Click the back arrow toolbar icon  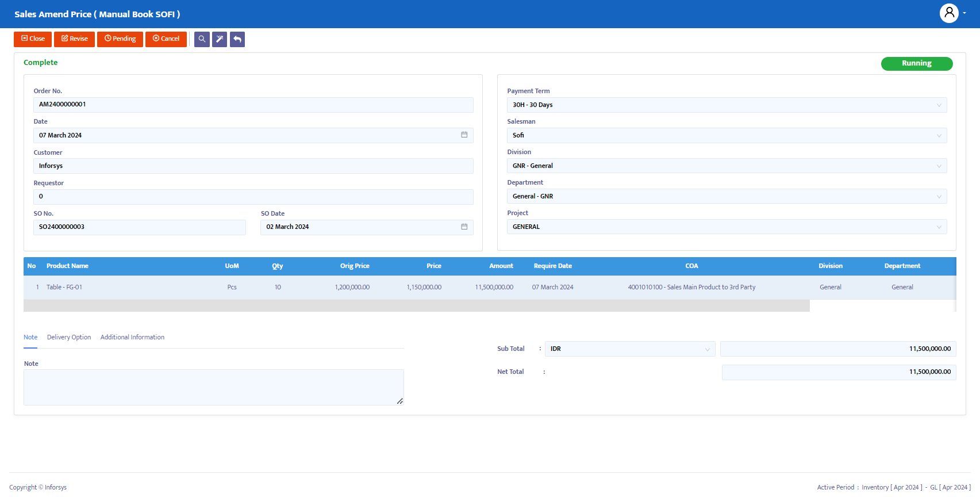pos(237,39)
